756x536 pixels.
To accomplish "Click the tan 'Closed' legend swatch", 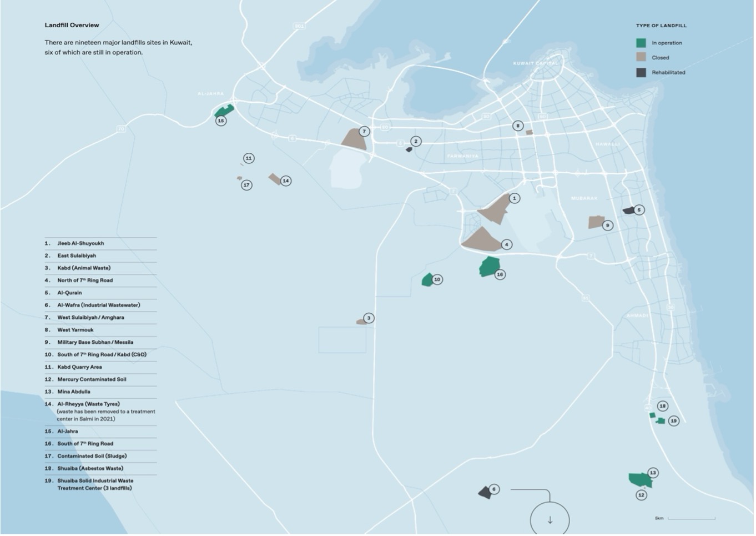I will tap(641, 57).
